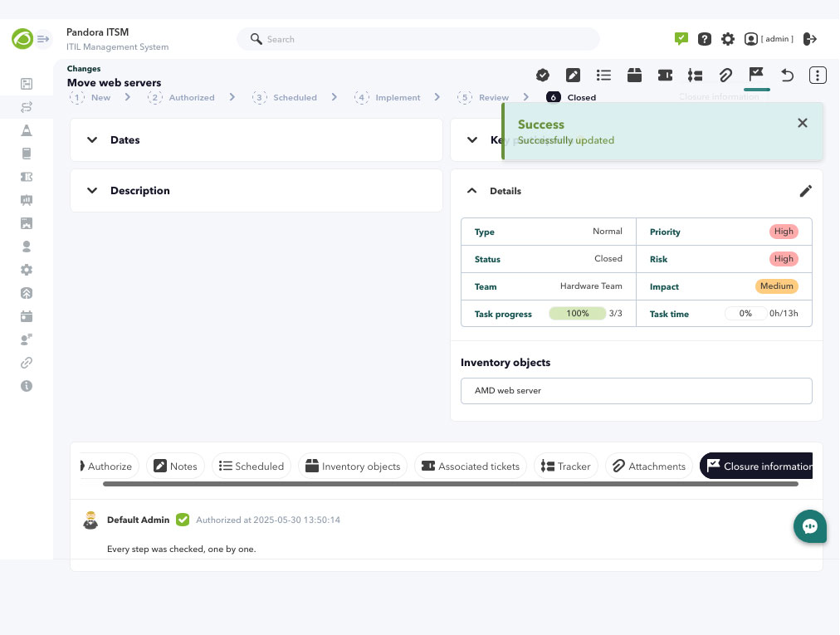This screenshot has width=840, height=635.
Task: Dismiss the Success notification
Action: pyautogui.click(x=803, y=123)
